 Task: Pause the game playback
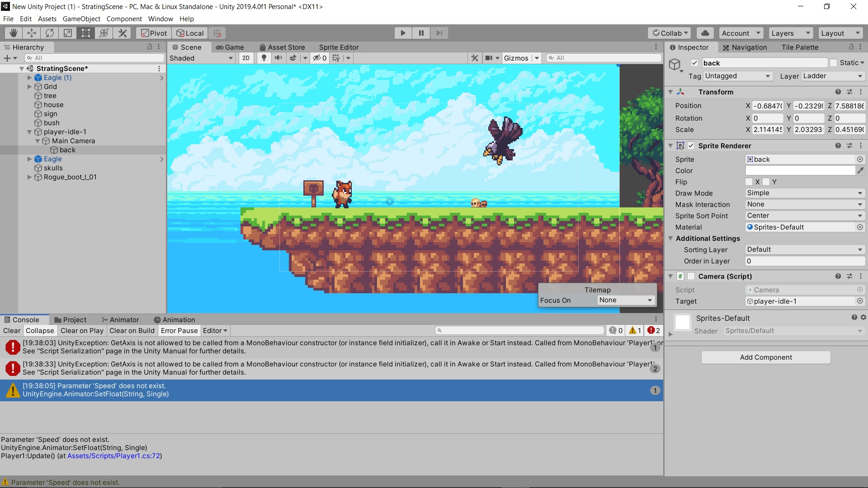pyautogui.click(x=421, y=33)
